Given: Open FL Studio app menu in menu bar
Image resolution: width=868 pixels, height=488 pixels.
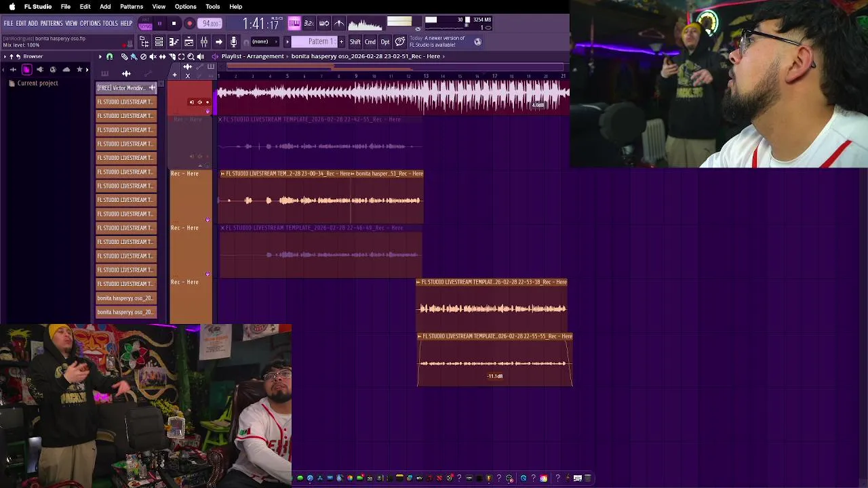Looking at the screenshot, I should (x=38, y=7).
